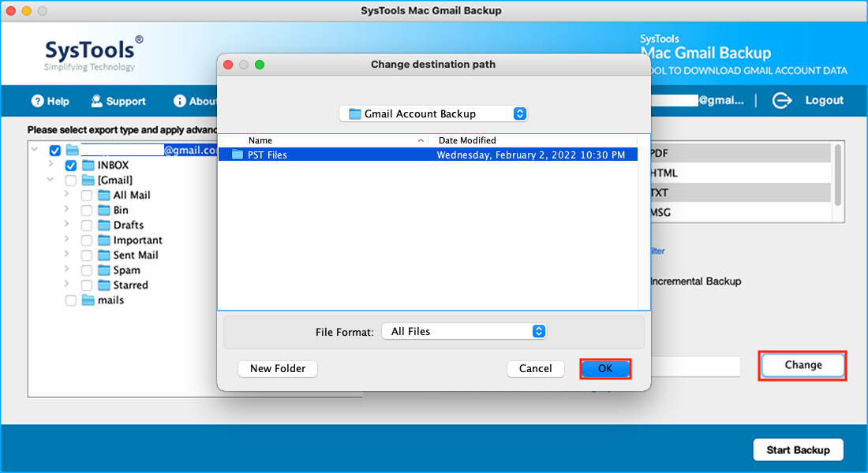Image resolution: width=868 pixels, height=473 pixels.
Task: Select the TXT export type
Action: tap(741, 192)
